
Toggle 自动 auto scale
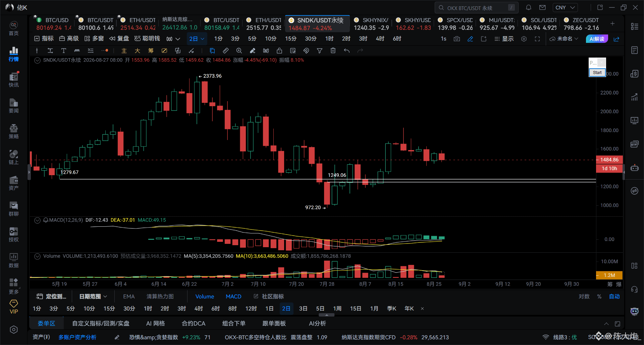tap(614, 296)
